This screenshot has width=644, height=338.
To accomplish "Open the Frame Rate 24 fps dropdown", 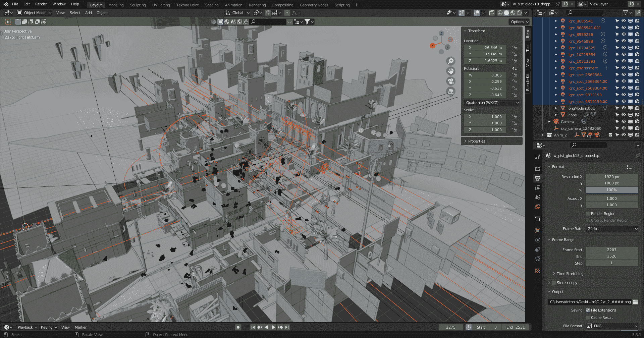I will pyautogui.click(x=612, y=229).
